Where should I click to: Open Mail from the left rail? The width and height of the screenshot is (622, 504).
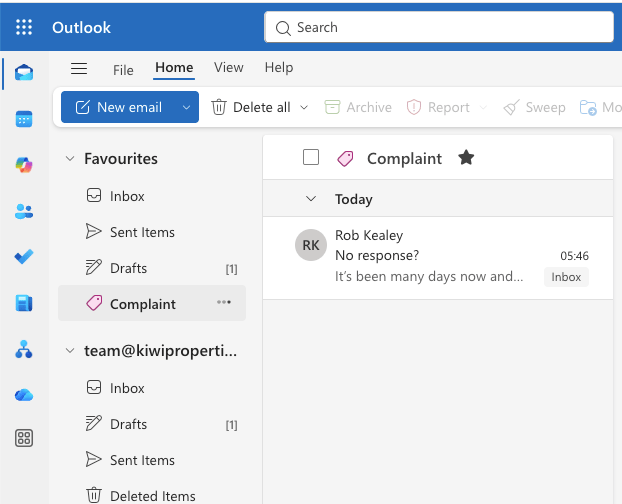(24, 73)
